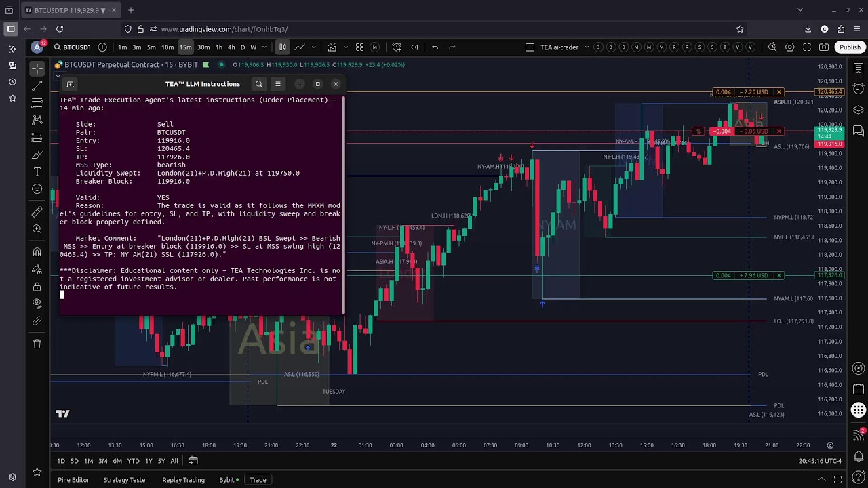Open the Bybit broker tab
The width and height of the screenshot is (868, 488).
pos(229,480)
